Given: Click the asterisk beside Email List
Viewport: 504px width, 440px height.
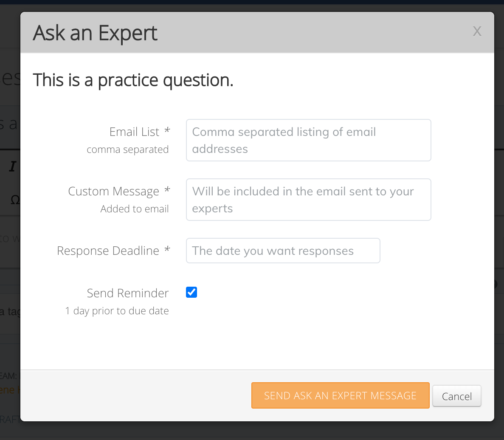Looking at the screenshot, I should [x=167, y=131].
